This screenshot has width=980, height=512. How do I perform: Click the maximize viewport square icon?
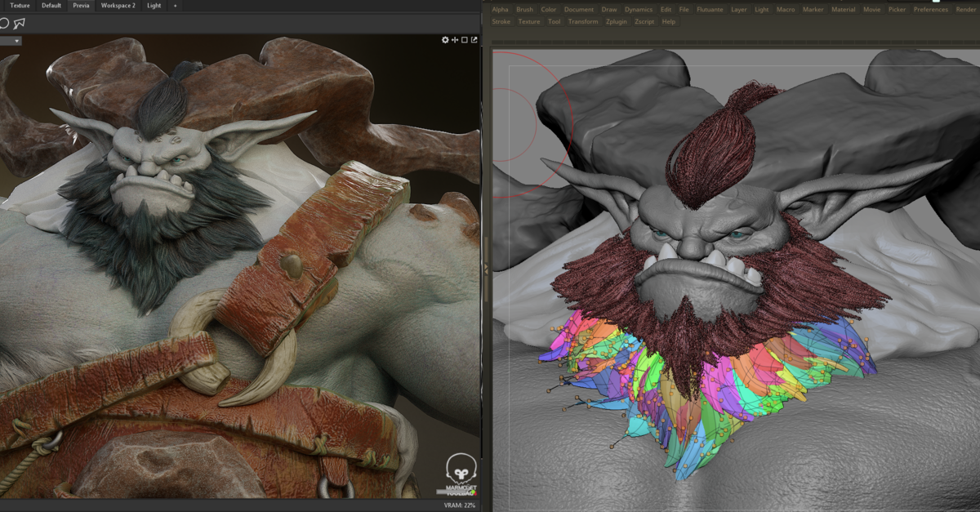[465, 39]
